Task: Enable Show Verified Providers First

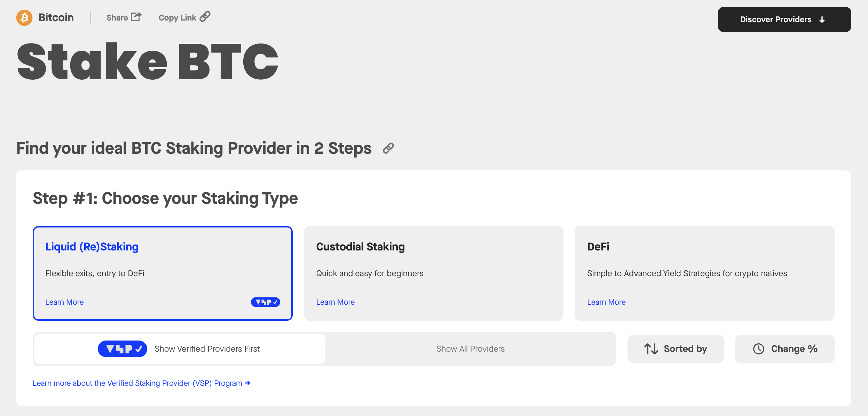Action: coord(180,349)
